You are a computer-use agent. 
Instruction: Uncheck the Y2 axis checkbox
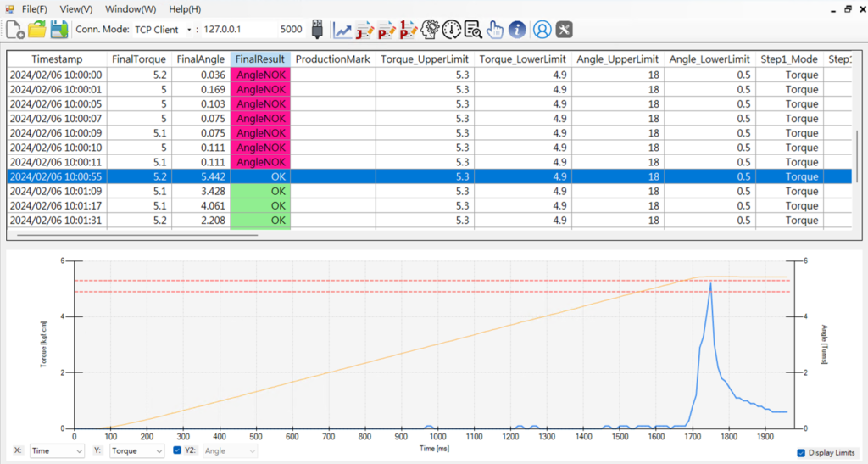point(177,451)
